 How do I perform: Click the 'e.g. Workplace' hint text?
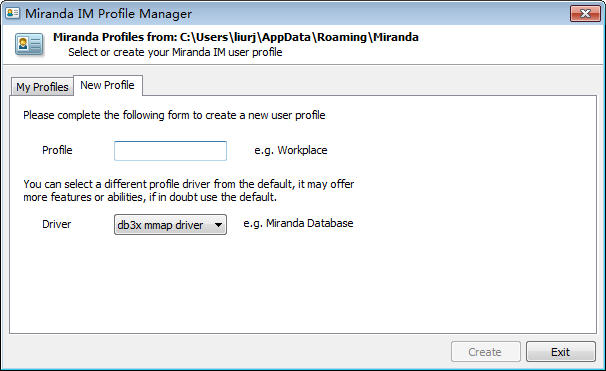pyautogui.click(x=291, y=150)
